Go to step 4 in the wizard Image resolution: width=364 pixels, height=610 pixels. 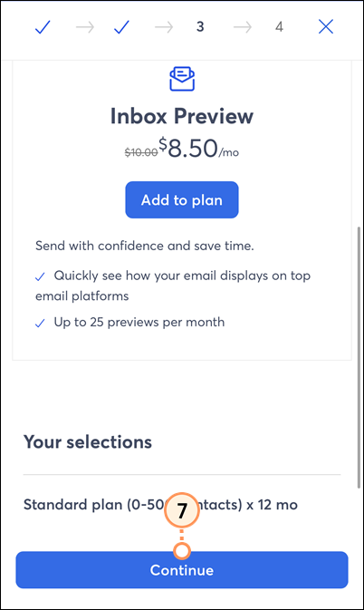(279, 27)
